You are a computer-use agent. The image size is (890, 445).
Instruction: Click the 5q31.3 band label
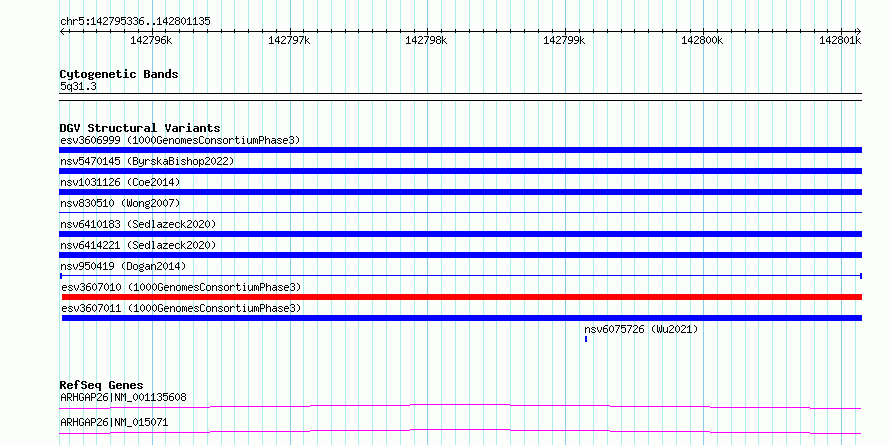tap(78, 87)
